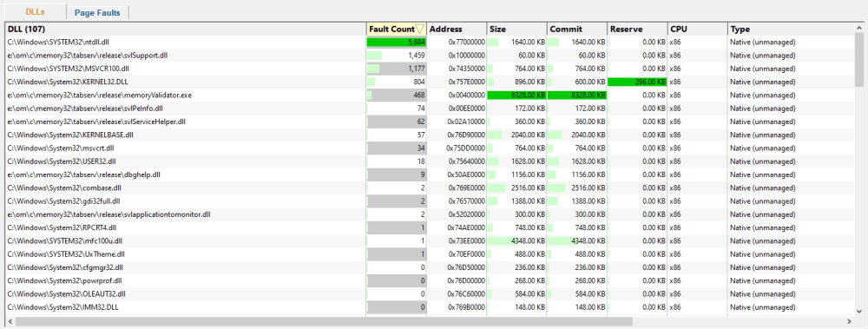Click the 2040.00 KB size cell
868x329 pixels.
pyautogui.click(x=517, y=135)
